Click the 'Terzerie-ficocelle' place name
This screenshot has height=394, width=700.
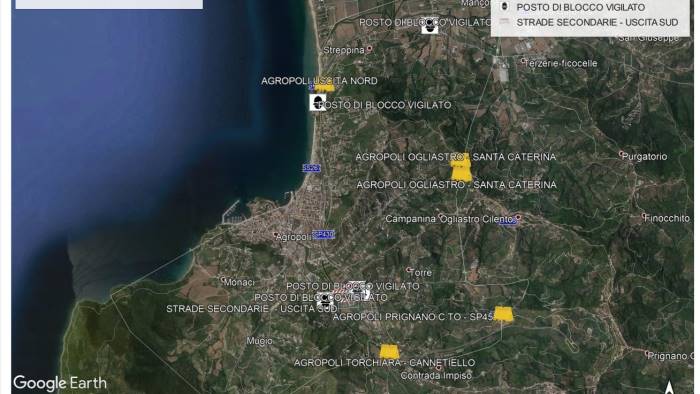pos(562,63)
